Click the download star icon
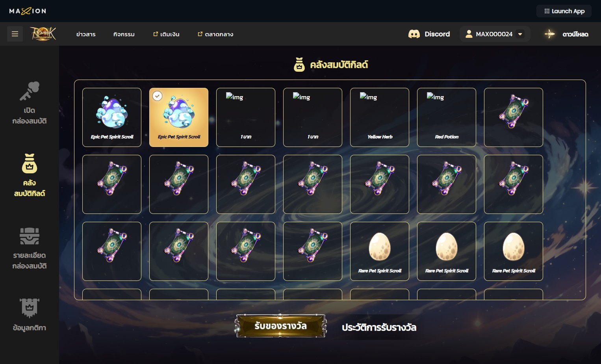601x364 pixels. point(550,34)
